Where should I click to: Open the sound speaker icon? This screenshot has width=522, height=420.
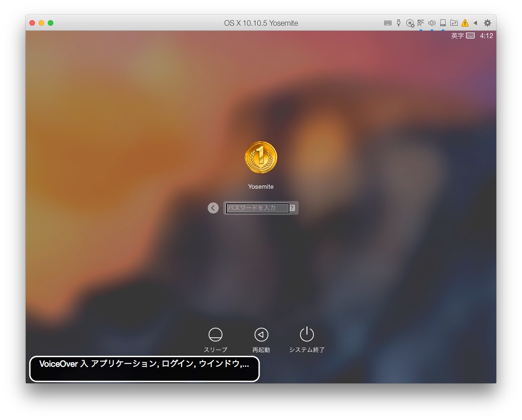tap(432, 23)
